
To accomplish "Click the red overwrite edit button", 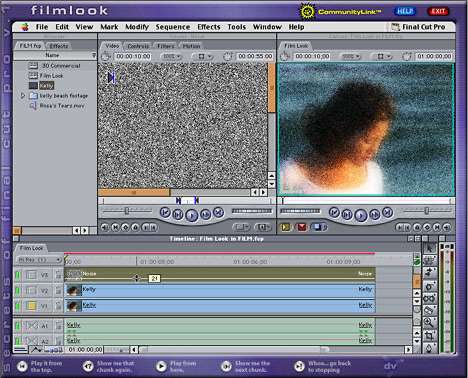I will click(302, 227).
